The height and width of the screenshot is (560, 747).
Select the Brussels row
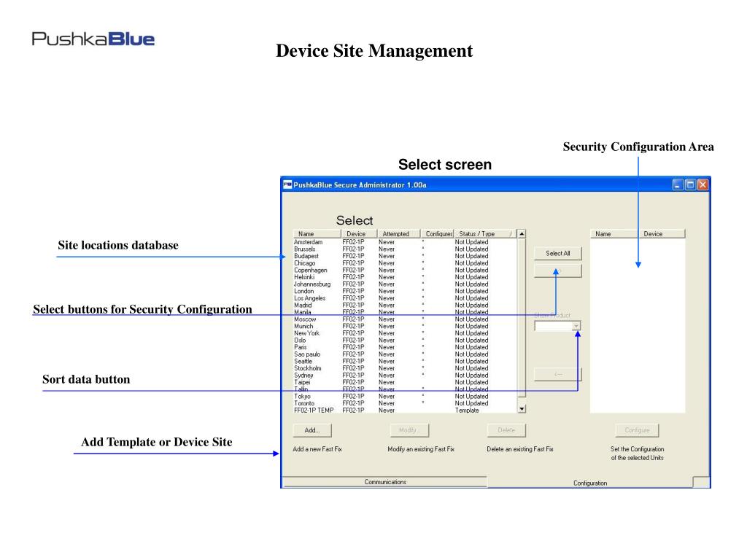click(x=404, y=249)
